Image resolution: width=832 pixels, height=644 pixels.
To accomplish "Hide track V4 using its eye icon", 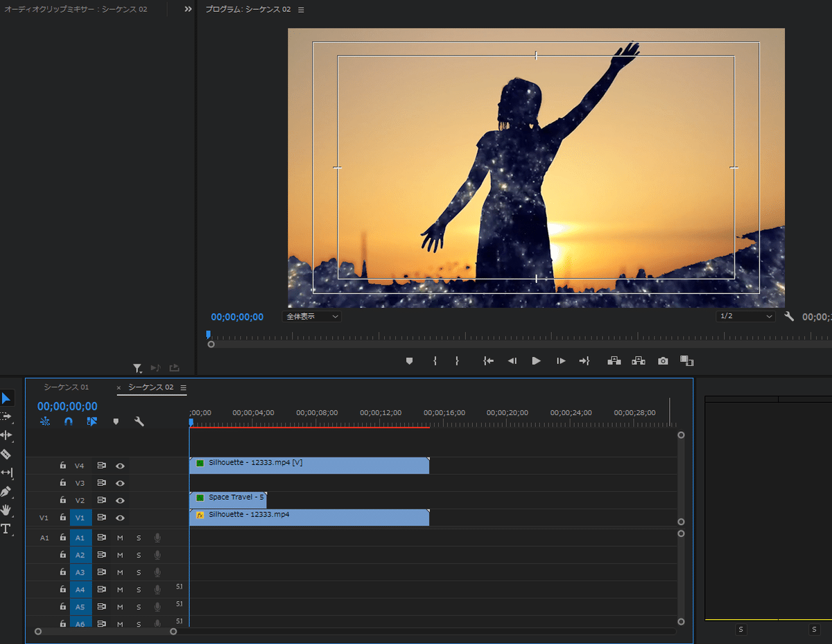I will coord(120,466).
